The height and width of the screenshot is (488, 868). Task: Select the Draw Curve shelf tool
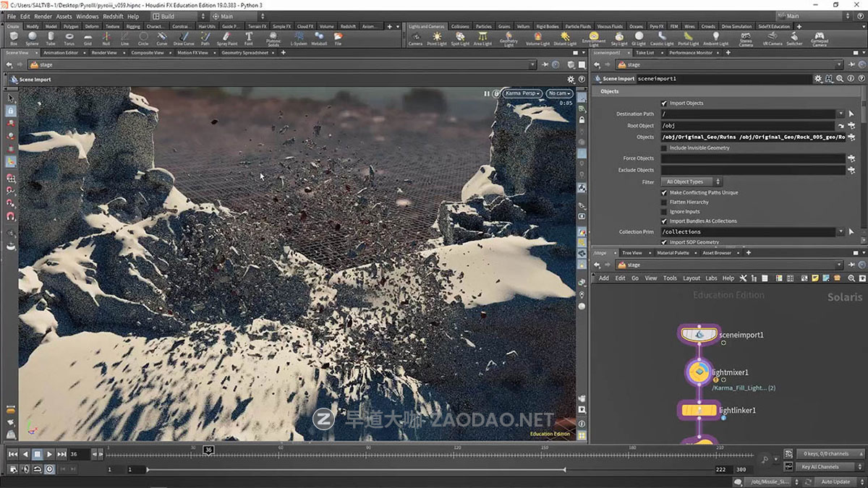tap(184, 38)
